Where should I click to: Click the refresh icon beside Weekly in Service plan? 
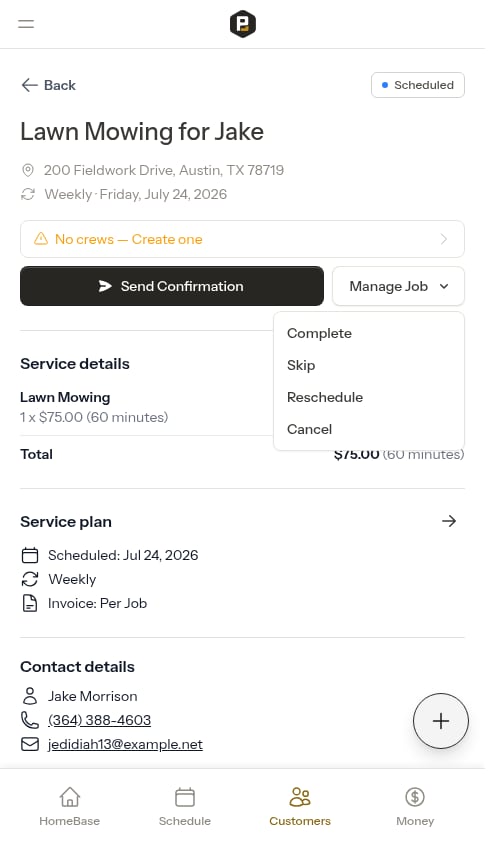[x=30, y=579]
